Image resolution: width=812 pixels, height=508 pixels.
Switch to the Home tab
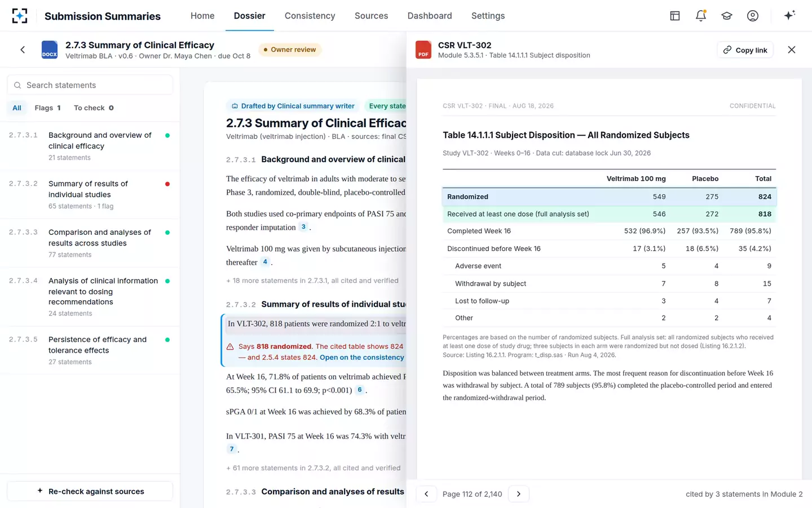point(202,16)
